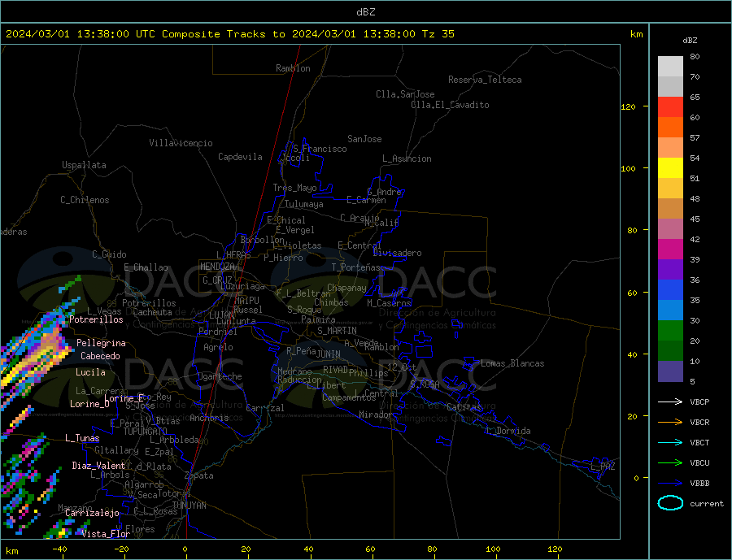The height and width of the screenshot is (560, 732).
Task: Click the E_Challao label
Action: point(146,268)
